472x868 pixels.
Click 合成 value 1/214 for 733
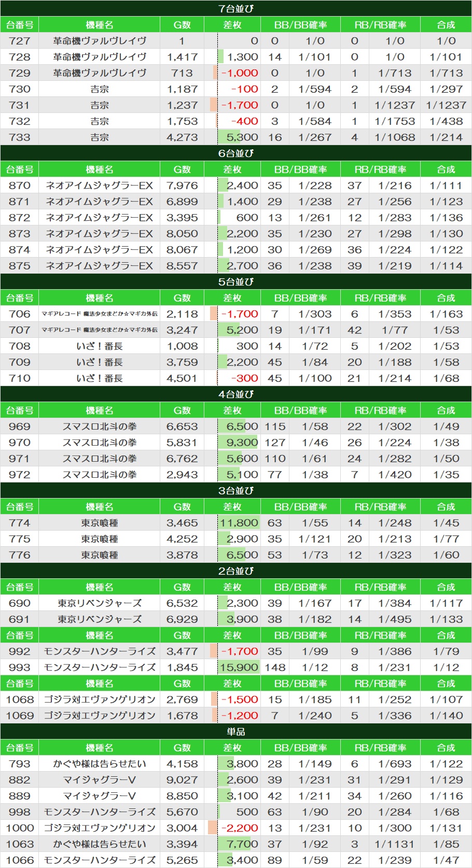[x=446, y=137]
